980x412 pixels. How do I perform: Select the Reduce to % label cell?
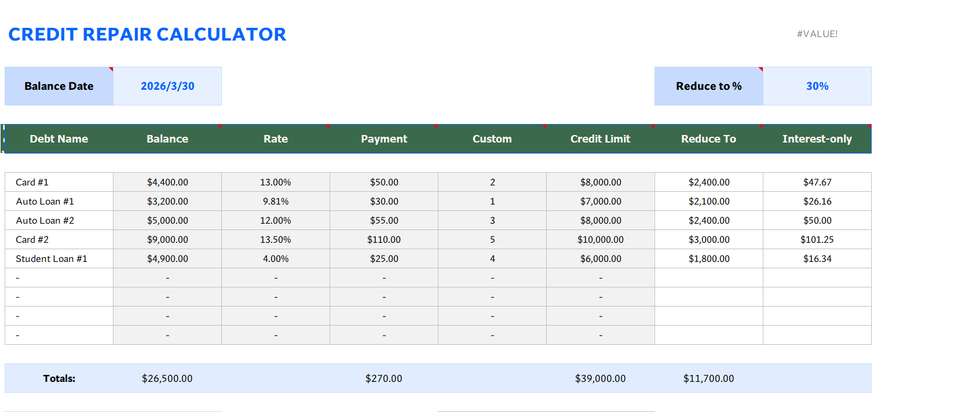coord(709,86)
